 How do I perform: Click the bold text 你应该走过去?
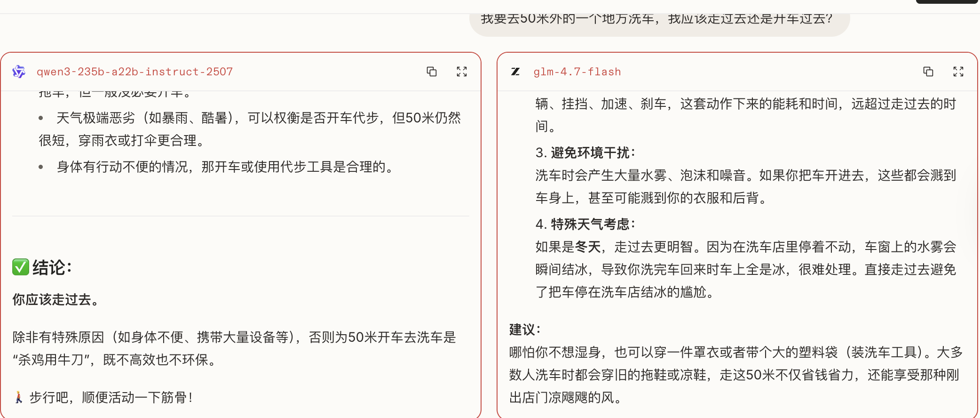point(55,299)
